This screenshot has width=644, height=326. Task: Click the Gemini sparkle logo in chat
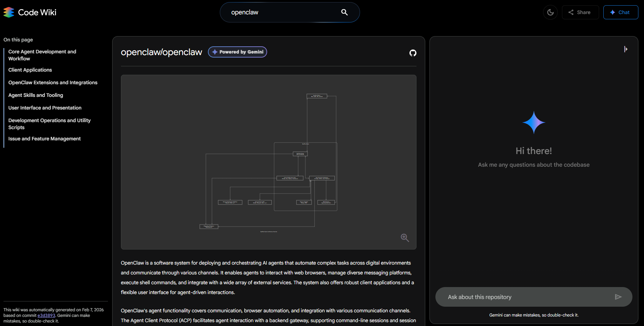pos(534,122)
